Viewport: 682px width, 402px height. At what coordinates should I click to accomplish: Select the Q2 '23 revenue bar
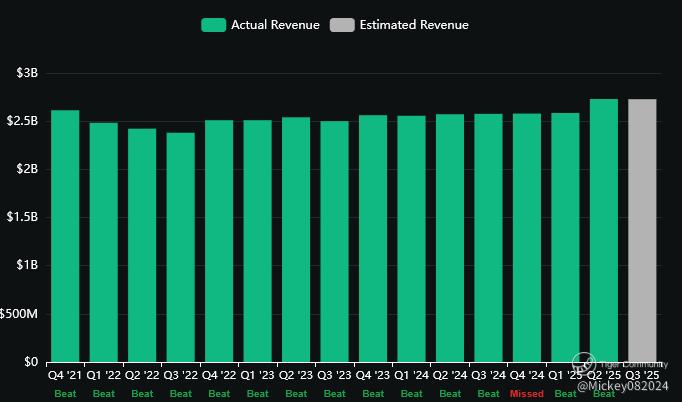tap(296, 239)
